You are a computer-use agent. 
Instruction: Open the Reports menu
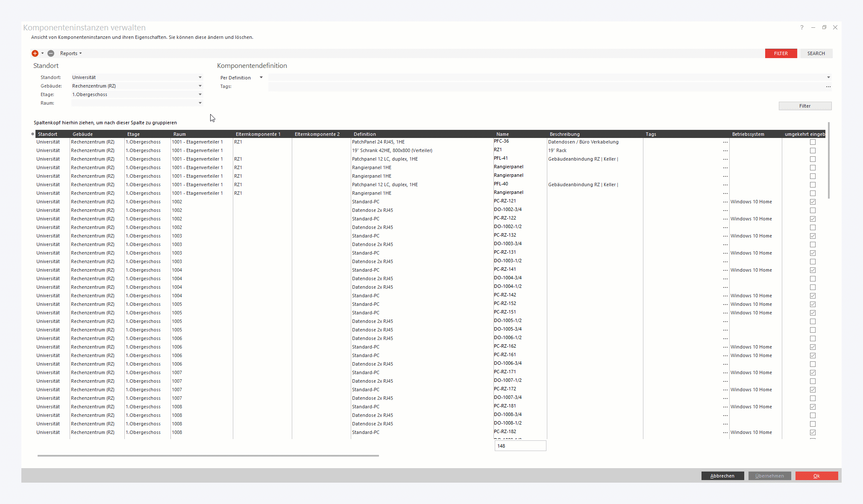point(70,53)
